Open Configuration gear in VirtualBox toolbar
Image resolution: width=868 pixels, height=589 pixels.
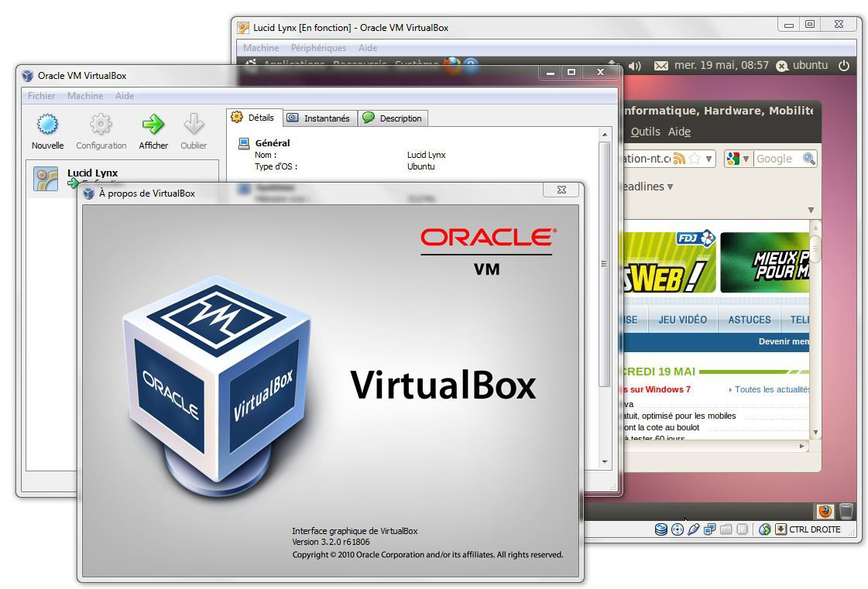click(101, 125)
